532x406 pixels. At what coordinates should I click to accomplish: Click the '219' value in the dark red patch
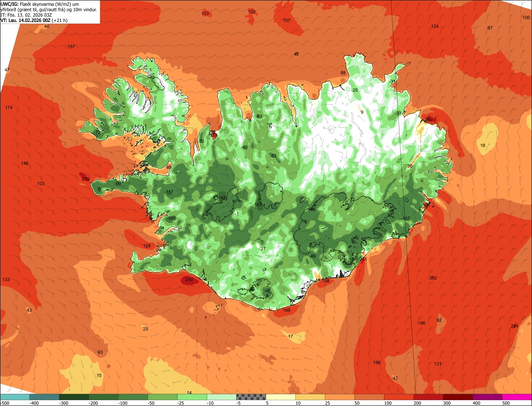coord(86,179)
